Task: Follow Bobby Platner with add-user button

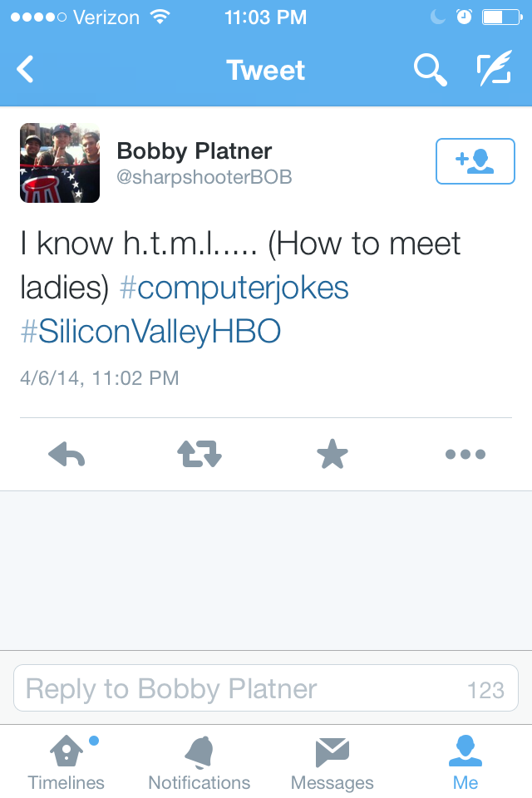Action: click(475, 160)
